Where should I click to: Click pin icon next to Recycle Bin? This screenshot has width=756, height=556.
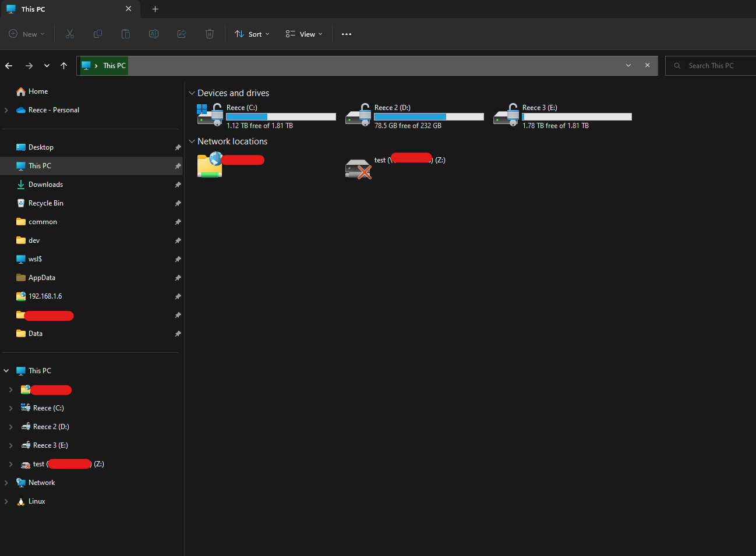coord(178,204)
